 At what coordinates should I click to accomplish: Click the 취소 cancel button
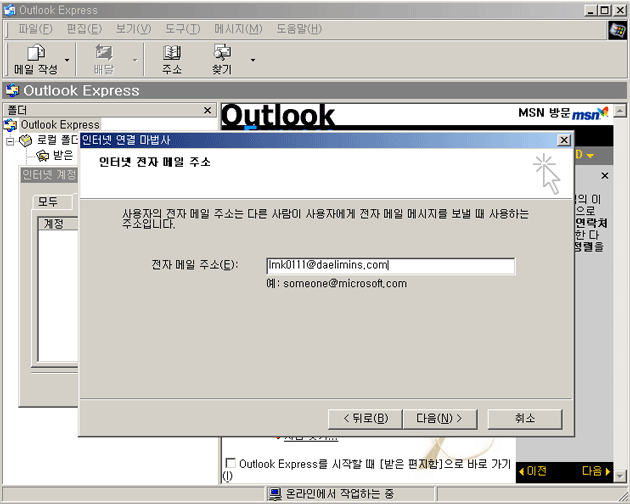pyautogui.click(x=525, y=419)
